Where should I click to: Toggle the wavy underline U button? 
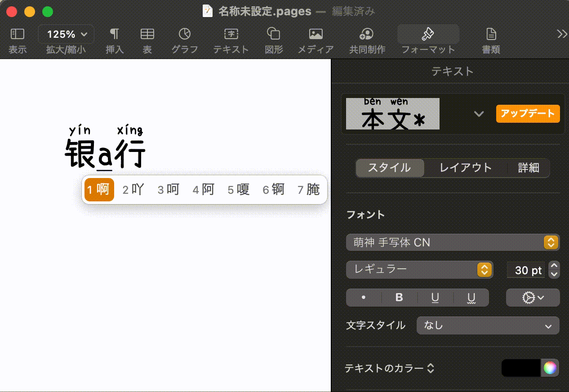[471, 298]
